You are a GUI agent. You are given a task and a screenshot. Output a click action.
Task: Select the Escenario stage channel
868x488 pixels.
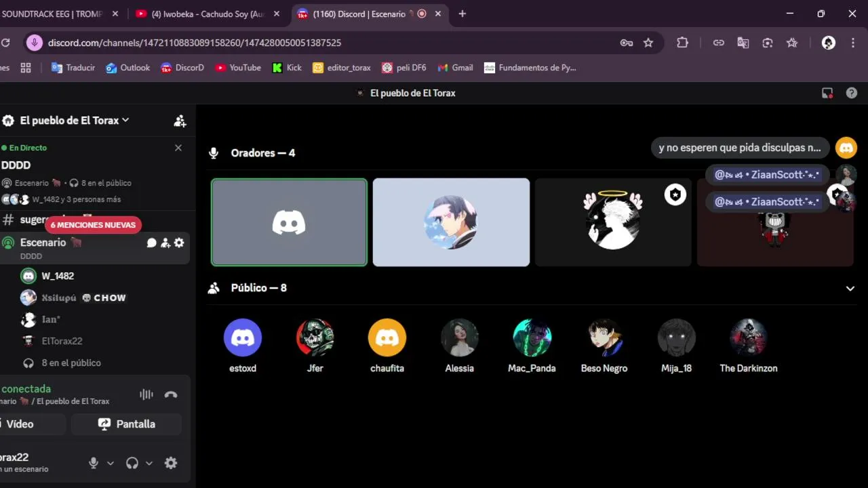(x=95, y=248)
